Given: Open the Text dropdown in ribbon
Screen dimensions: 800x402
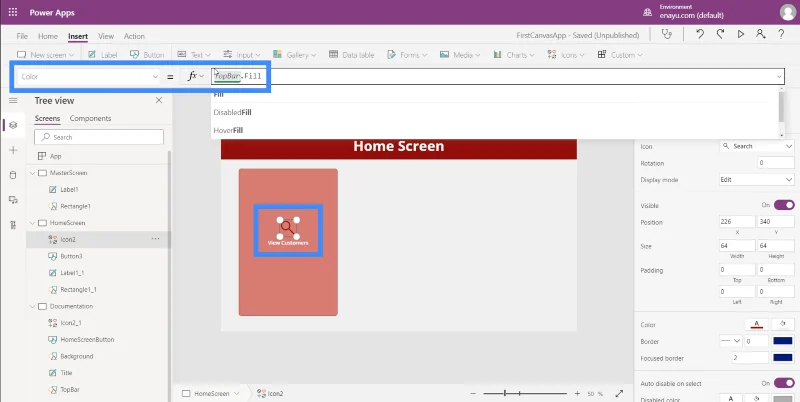Looking at the screenshot, I should point(194,55).
